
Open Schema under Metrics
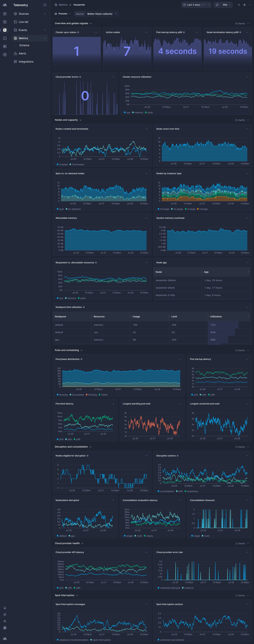pos(24,45)
